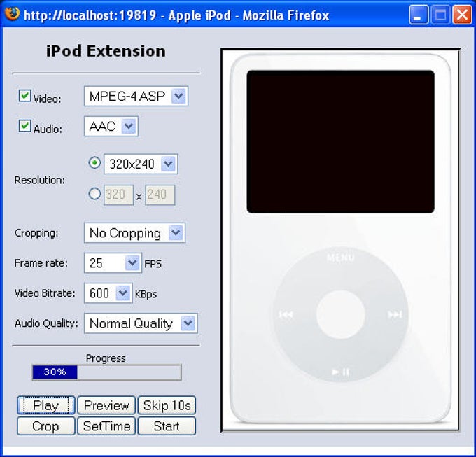
Task: Open the Normal Quality audio dropdown
Action: click(141, 323)
